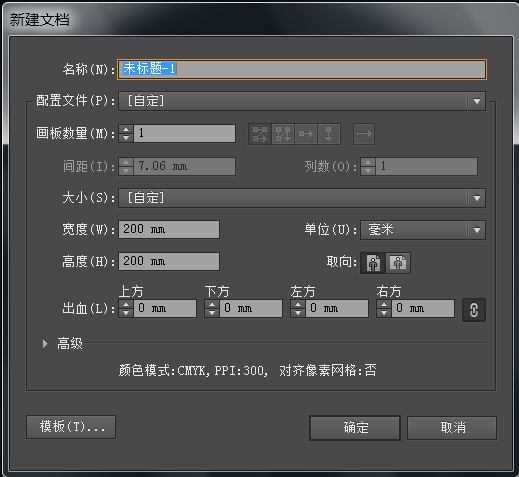This screenshot has height=477, width=519.
Task: Expand the 高级 advanced section
Action: tap(45, 343)
